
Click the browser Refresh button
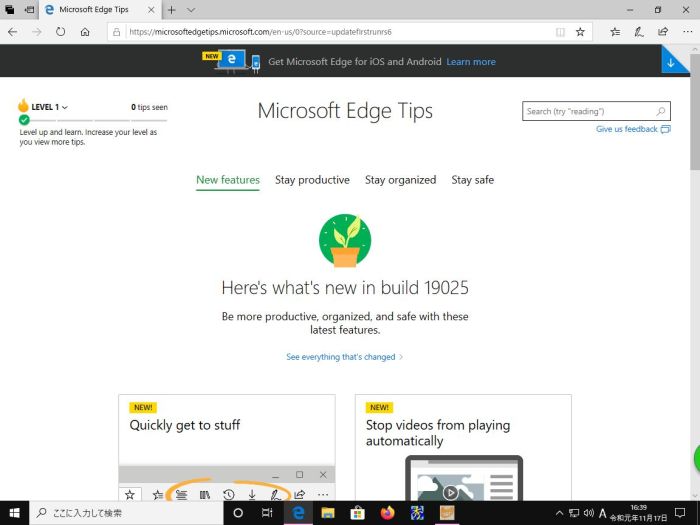click(61, 32)
